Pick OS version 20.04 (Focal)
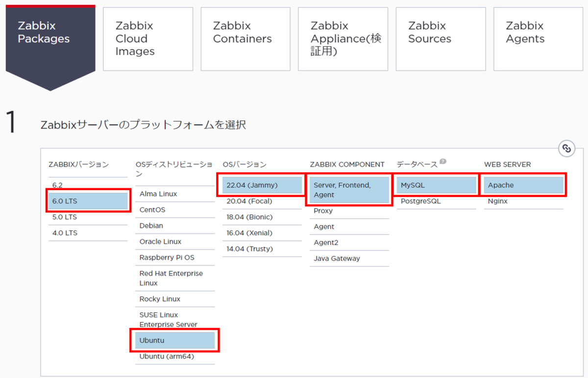This screenshot has height=378, width=588. tap(262, 201)
